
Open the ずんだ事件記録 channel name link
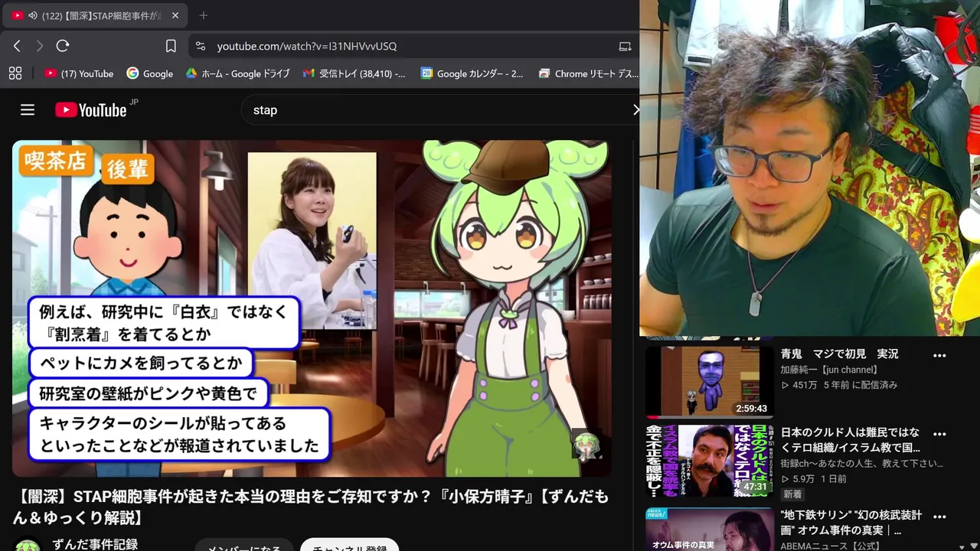(x=95, y=544)
